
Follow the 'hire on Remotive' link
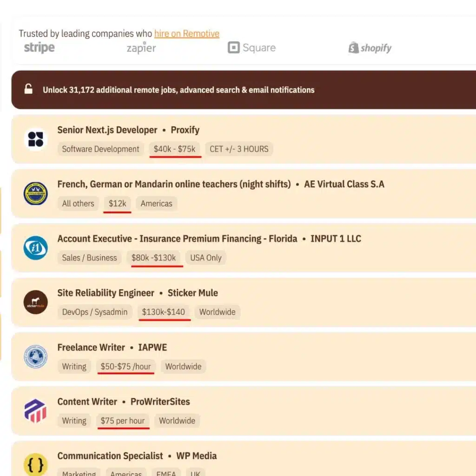[187, 33]
